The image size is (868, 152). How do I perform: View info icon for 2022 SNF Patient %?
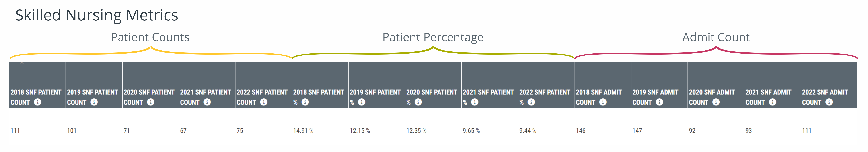[x=531, y=102]
